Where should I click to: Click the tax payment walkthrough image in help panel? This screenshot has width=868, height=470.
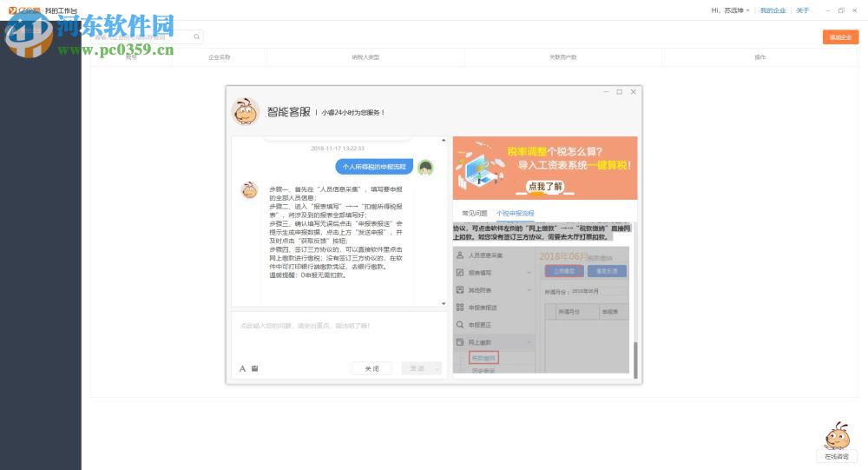[542, 310]
